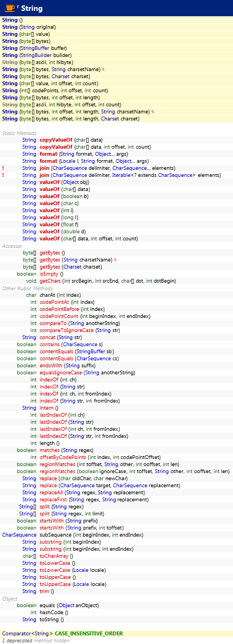
Task: Click exception marker after String(bytes, offset, length, charsetName)
Action: click(153, 111)
